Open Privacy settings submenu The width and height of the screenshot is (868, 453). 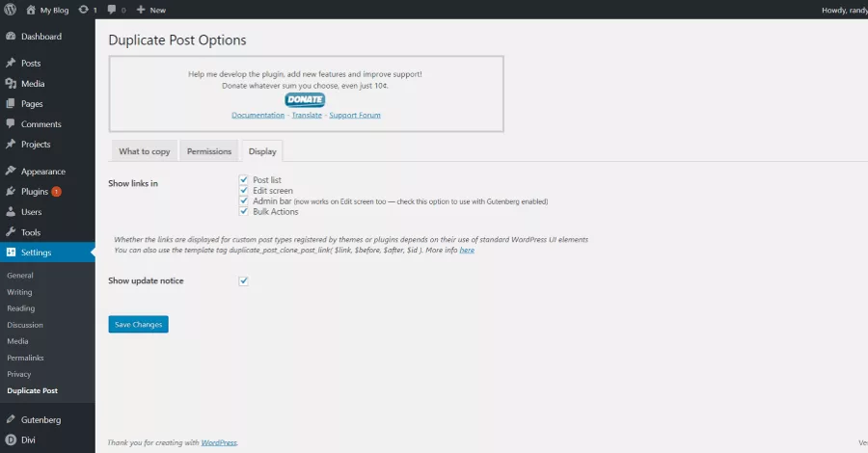[x=19, y=374]
